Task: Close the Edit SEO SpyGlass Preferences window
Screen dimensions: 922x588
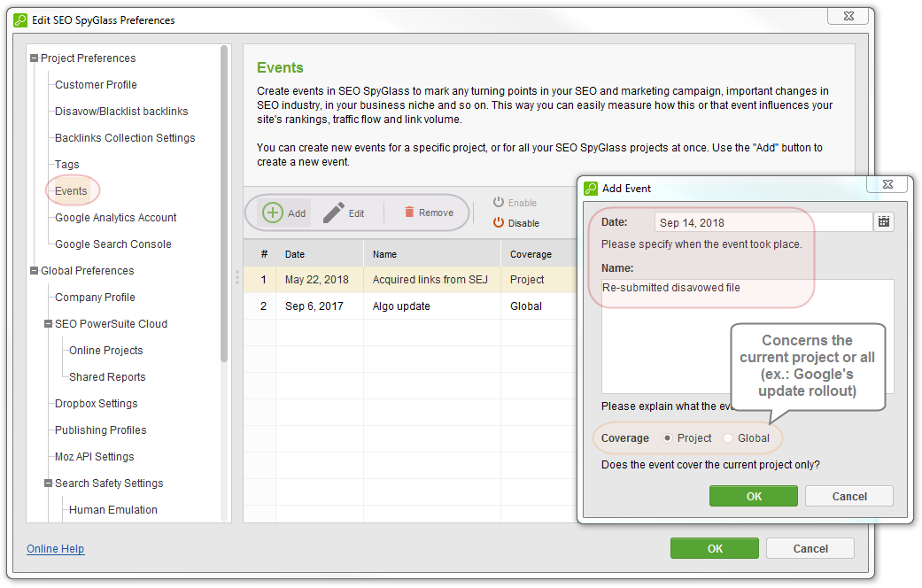Action: [848, 16]
